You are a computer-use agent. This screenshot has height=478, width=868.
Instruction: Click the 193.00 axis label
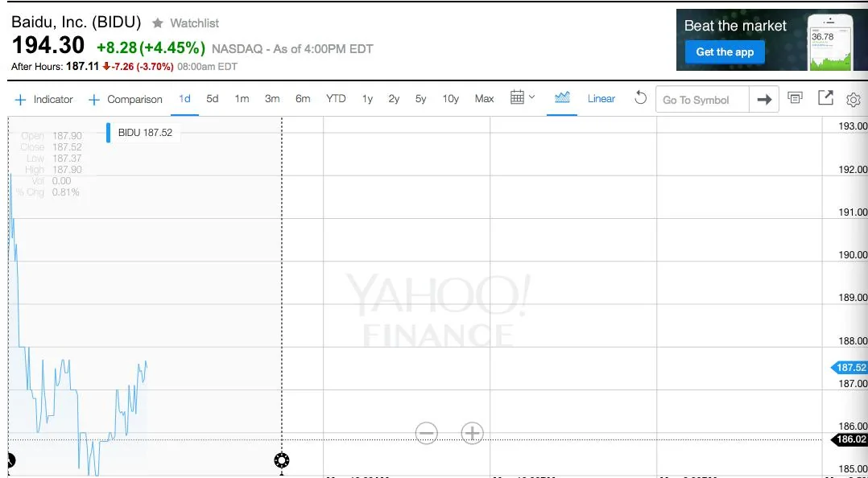(x=853, y=126)
